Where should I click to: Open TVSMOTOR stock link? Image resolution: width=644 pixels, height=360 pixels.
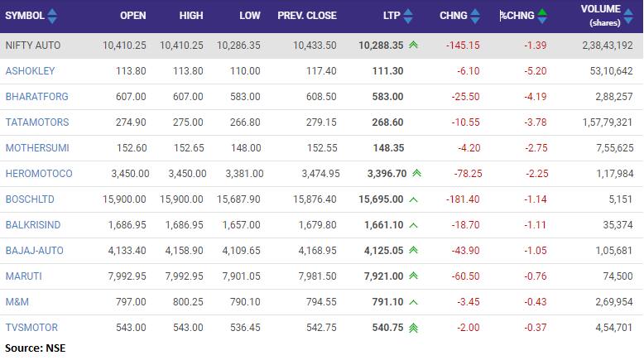coord(31,327)
